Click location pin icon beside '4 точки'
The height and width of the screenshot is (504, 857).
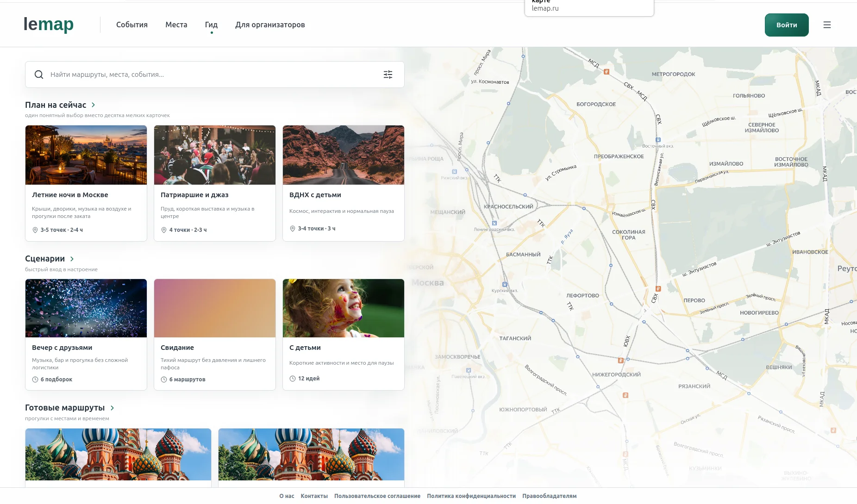tap(163, 230)
